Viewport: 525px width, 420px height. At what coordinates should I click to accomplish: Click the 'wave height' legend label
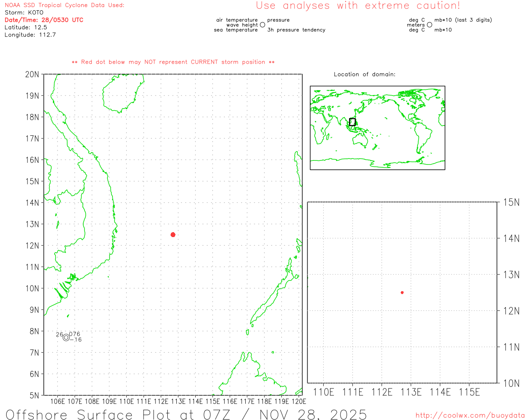[x=242, y=25]
